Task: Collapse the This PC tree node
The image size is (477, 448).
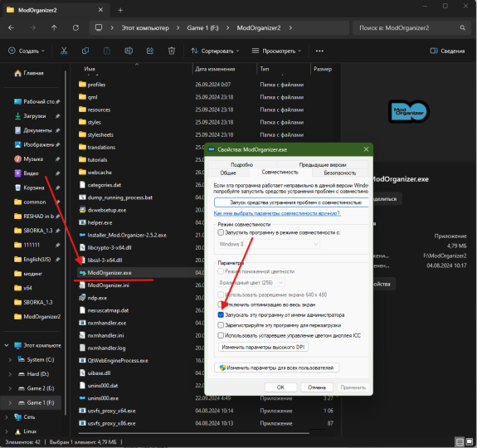Action: 7,345
